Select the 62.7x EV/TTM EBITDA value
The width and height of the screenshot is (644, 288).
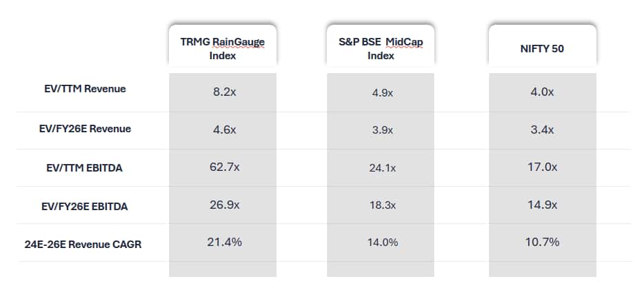click(x=223, y=167)
